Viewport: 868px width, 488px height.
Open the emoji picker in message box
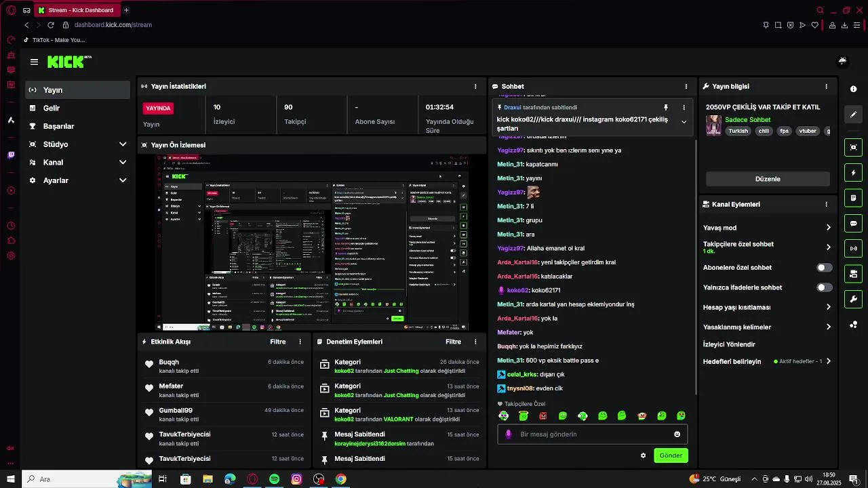coord(677,434)
